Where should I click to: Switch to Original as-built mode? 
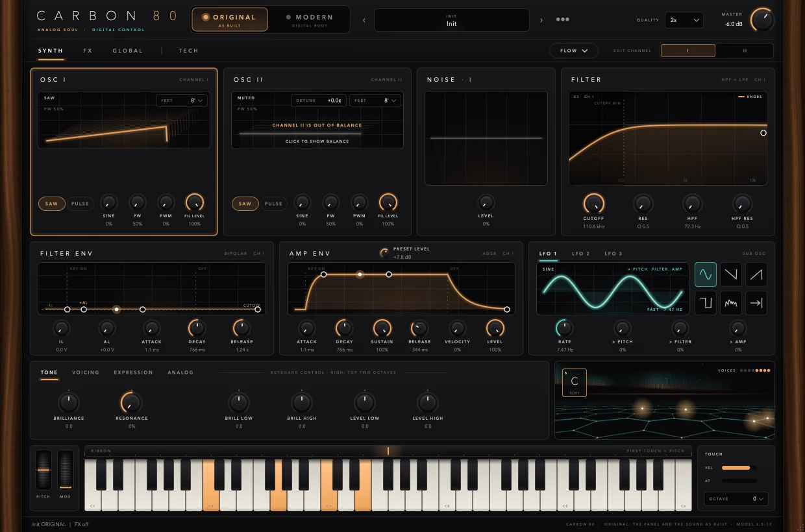(x=230, y=19)
